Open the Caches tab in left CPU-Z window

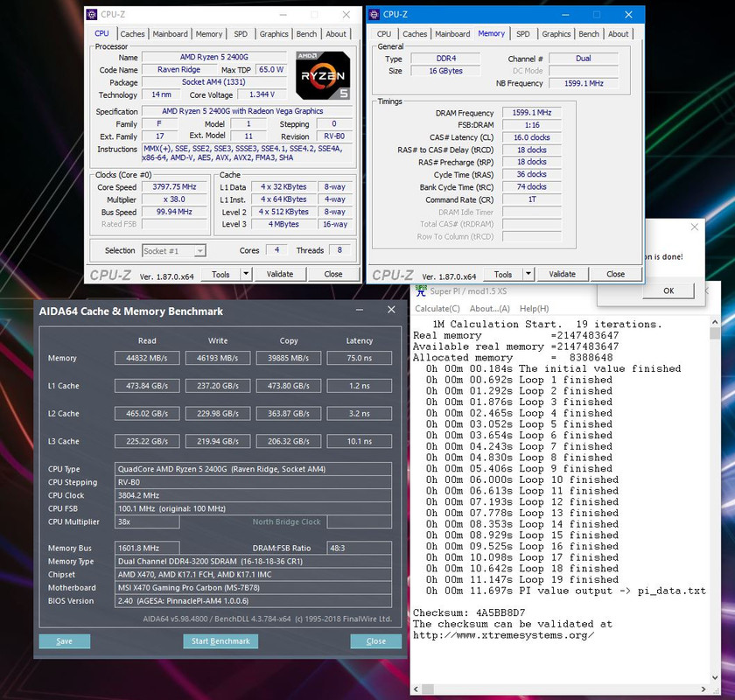(132, 34)
